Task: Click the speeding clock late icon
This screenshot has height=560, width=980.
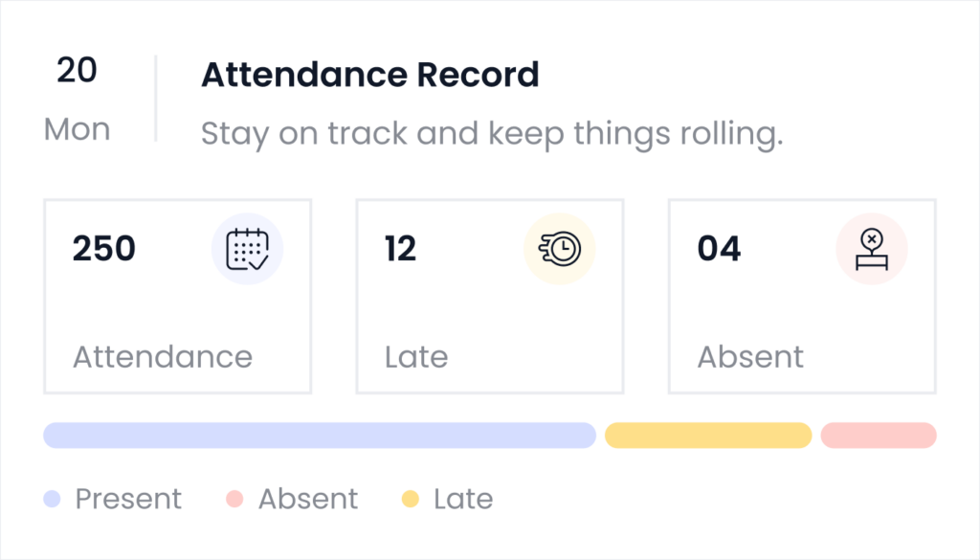Action: pyautogui.click(x=560, y=249)
